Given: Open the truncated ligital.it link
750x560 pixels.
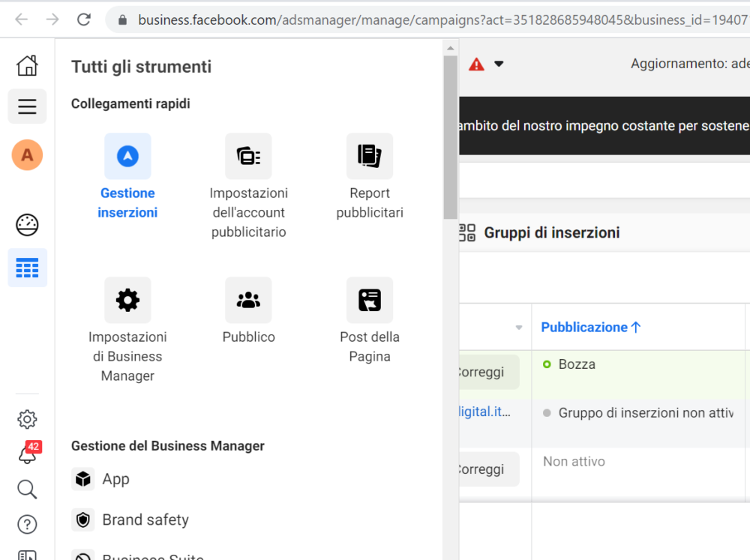Looking at the screenshot, I should [484, 412].
